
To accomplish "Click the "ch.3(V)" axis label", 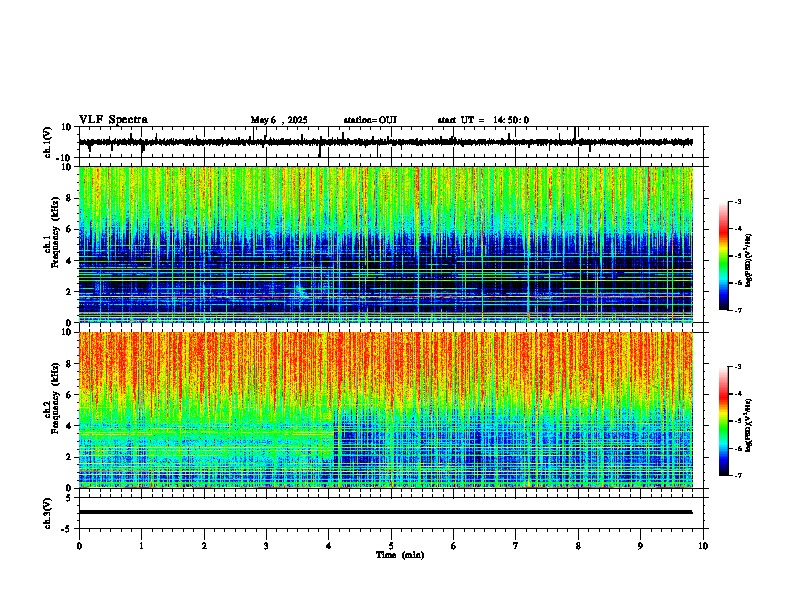I will click(48, 514).
